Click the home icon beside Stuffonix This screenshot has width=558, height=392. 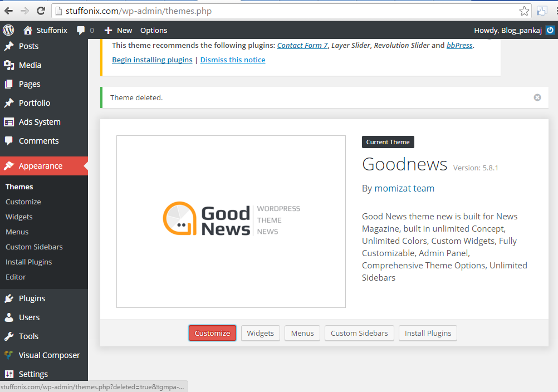tap(28, 30)
